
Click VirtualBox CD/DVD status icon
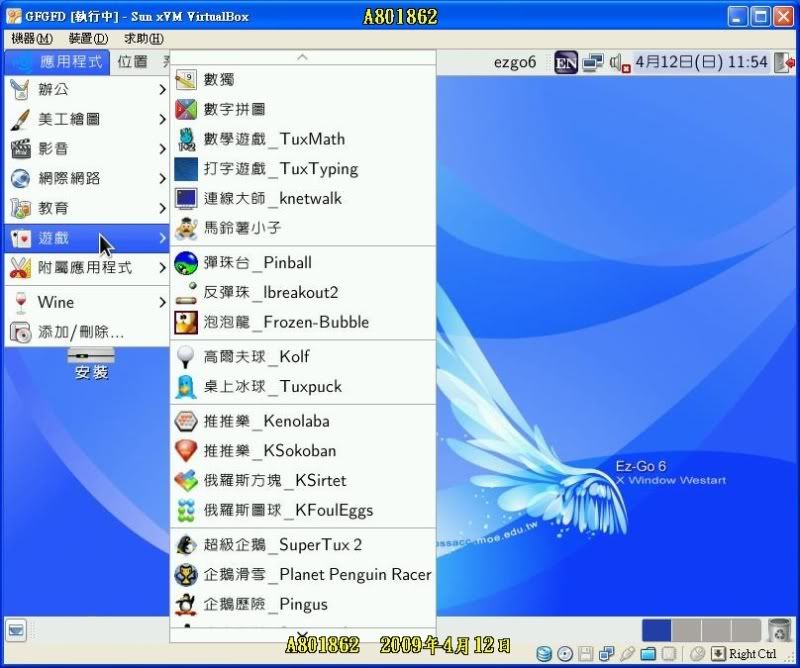click(565, 654)
